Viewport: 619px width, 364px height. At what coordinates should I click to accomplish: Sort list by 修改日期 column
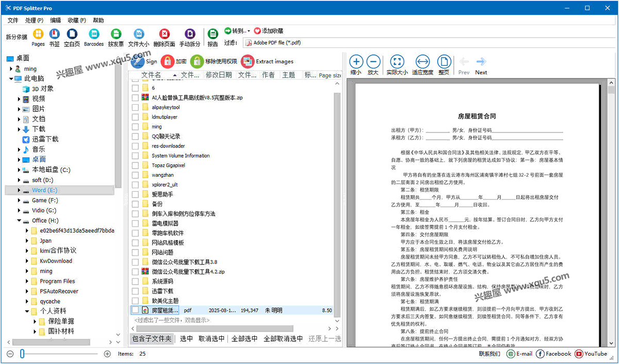pyautogui.click(x=219, y=75)
